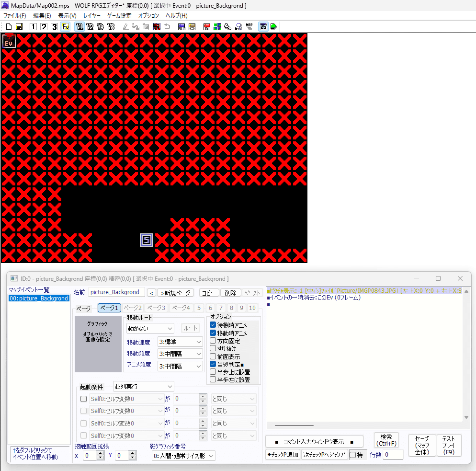Open the common event editor icon
This screenshot has width=476, height=471.
tap(238, 27)
